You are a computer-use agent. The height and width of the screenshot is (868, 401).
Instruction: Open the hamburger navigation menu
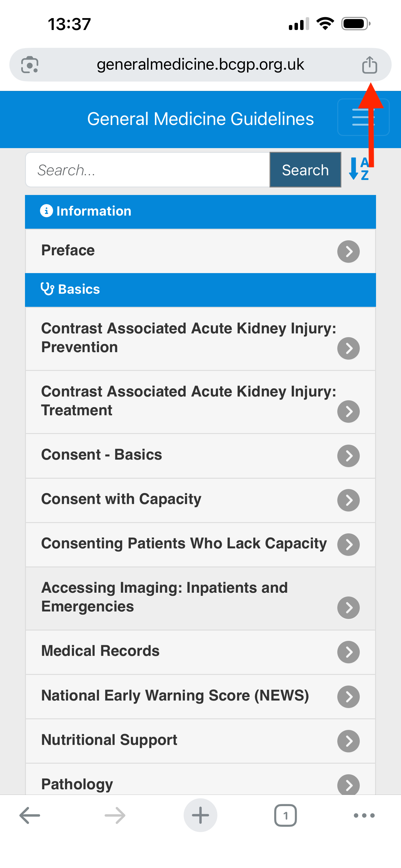click(x=363, y=117)
